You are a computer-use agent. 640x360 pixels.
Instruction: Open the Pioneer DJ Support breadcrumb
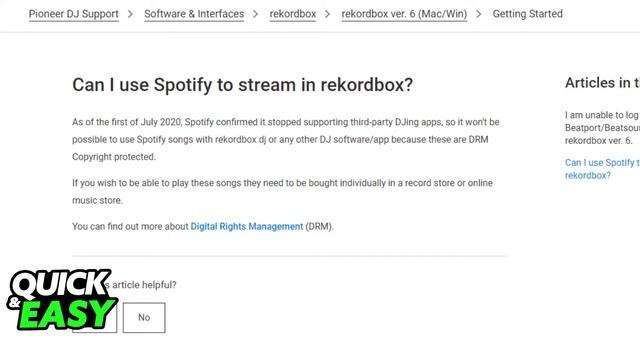tap(73, 14)
